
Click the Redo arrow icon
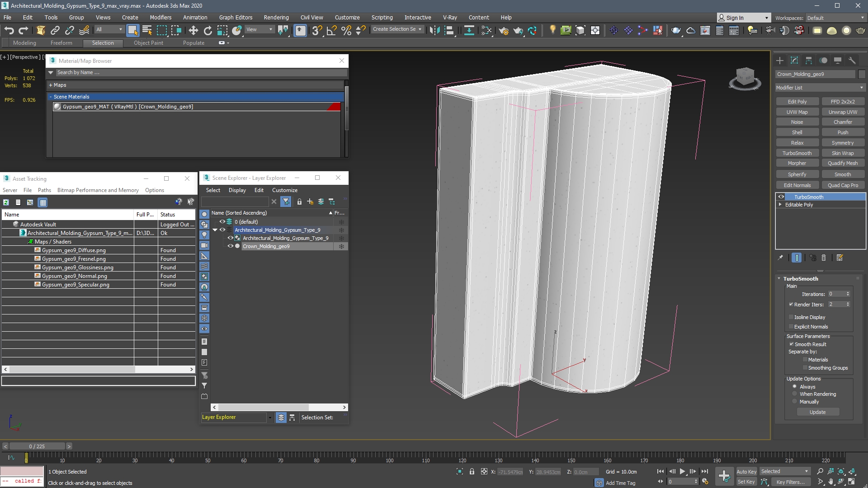24,30
